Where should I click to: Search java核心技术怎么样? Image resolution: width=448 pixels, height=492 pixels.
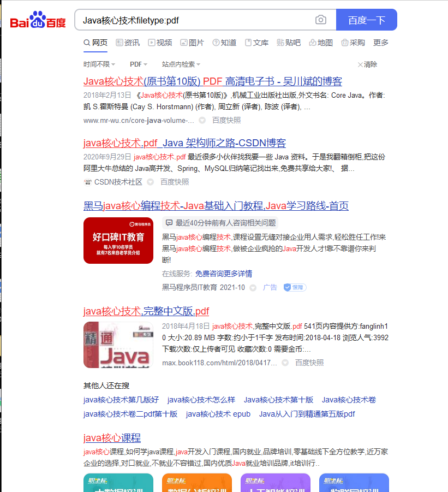tap(201, 400)
